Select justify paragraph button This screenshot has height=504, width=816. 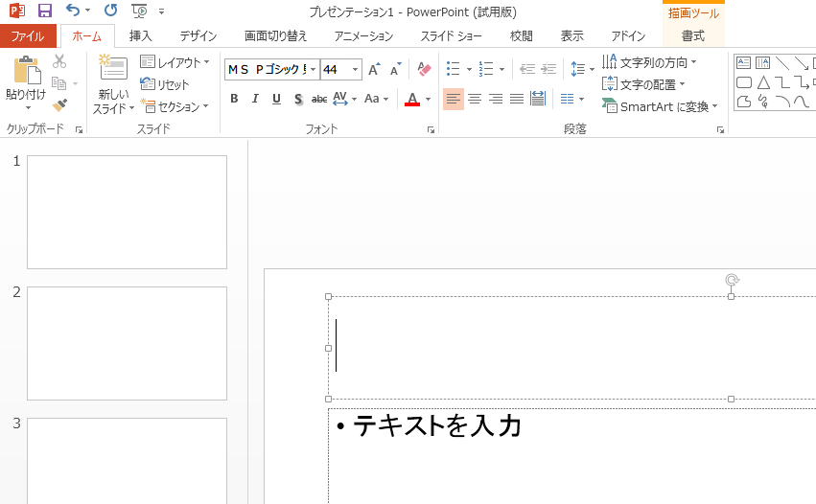pyautogui.click(x=517, y=99)
